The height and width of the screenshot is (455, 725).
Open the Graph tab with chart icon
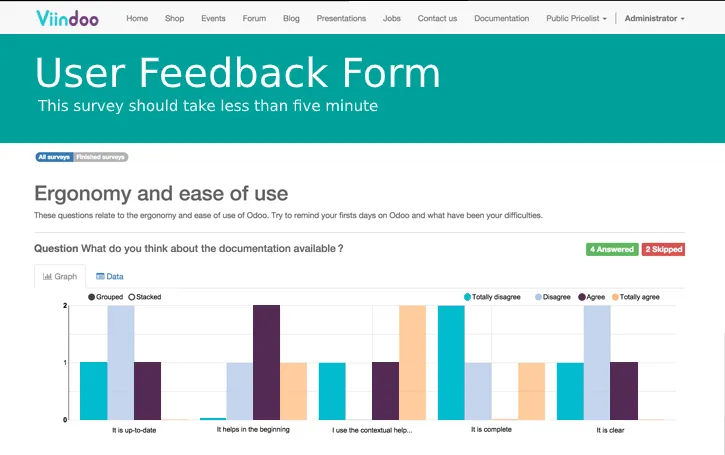pyautogui.click(x=60, y=276)
